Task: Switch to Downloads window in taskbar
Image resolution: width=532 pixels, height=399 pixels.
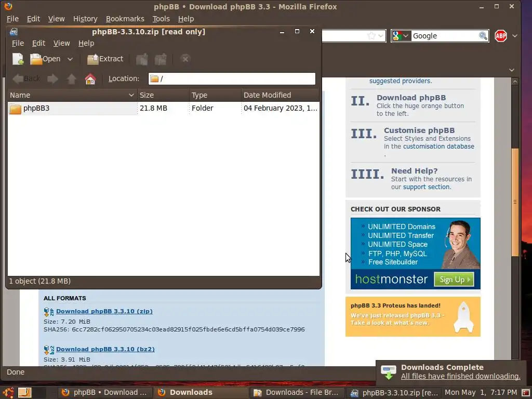Action: (201, 393)
